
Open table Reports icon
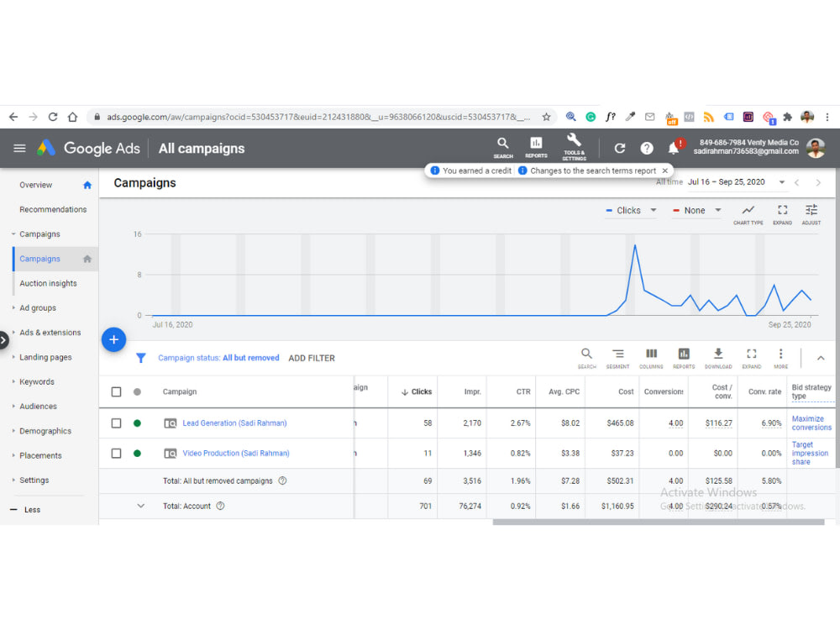[684, 358]
